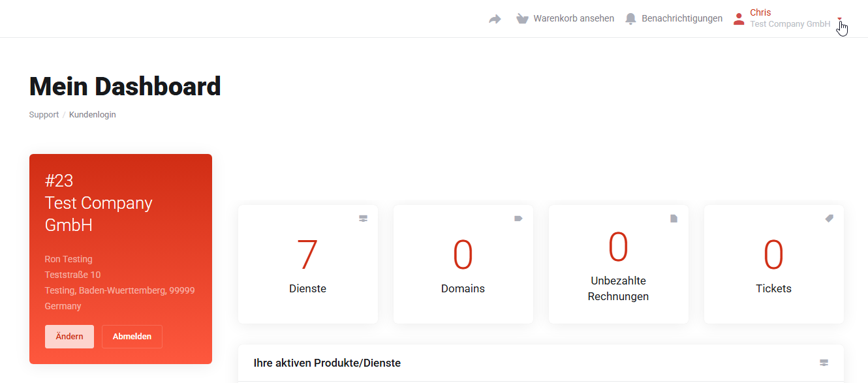
Task: Open the Domains count 0 card
Action: point(463,264)
